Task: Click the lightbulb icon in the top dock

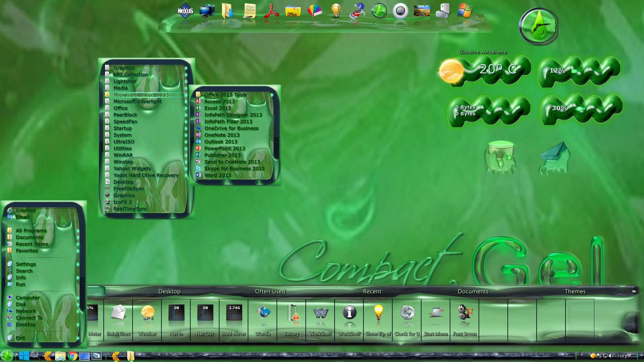Action: pyautogui.click(x=336, y=11)
